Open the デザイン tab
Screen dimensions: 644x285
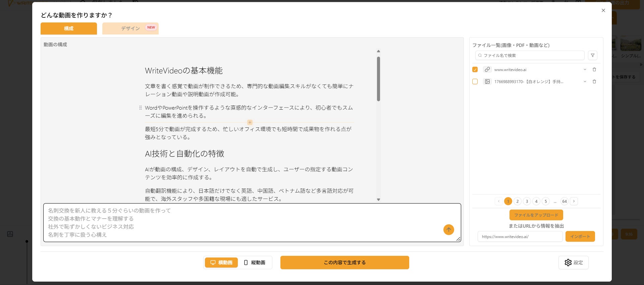tap(130, 28)
